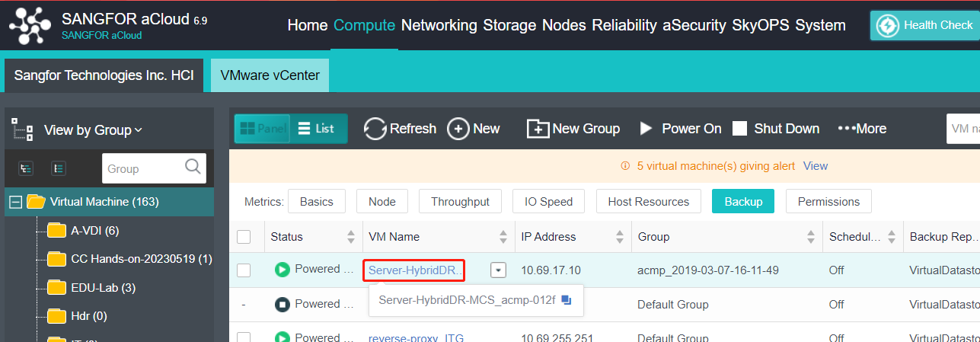Open the Reliability menu
Viewport: 980px width, 342px height.
tap(624, 25)
